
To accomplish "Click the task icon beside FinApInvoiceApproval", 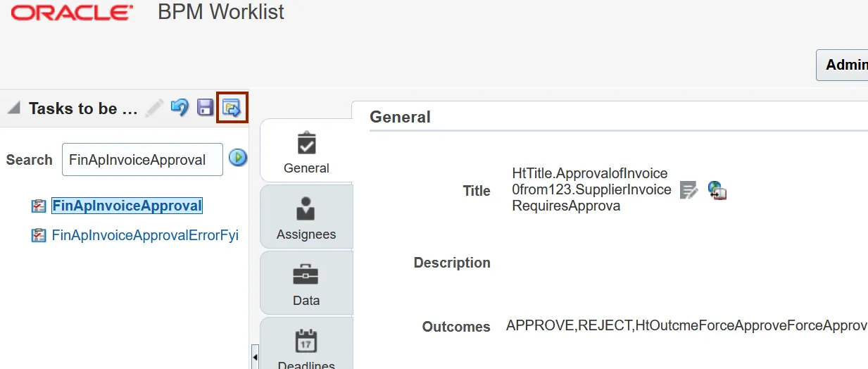I will point(39,206).
